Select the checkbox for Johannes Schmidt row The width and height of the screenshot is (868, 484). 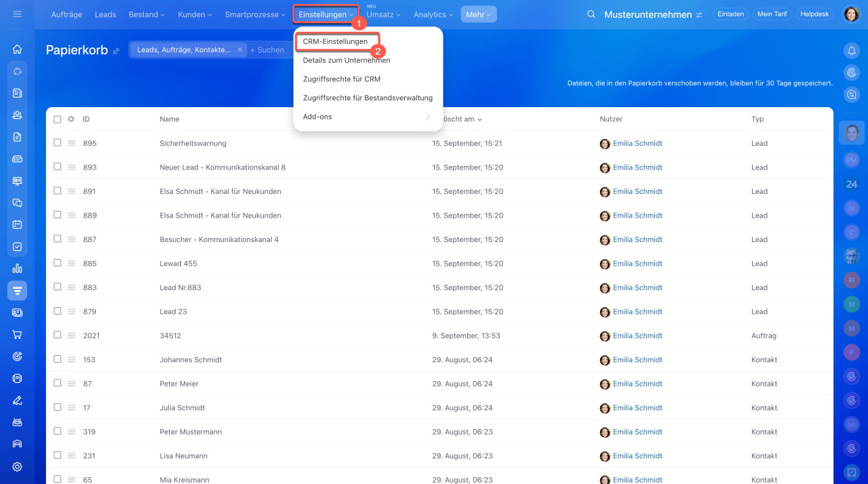[57, 359]
